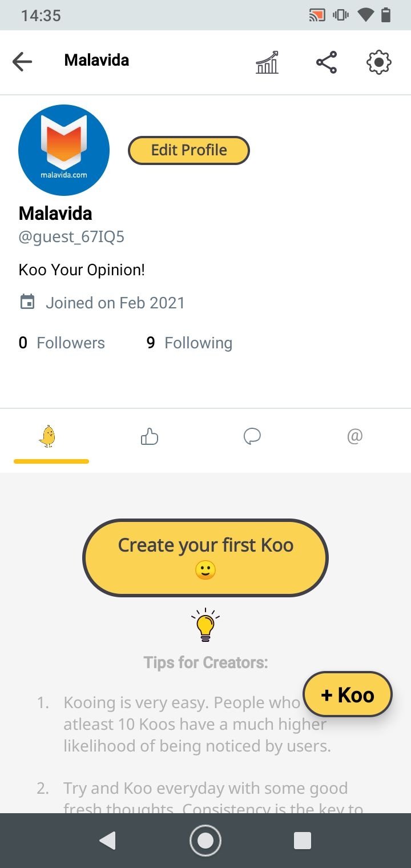The image size is (411, 868).
Task: Switch to the Mentions @ tab
Action: (354, 437)
